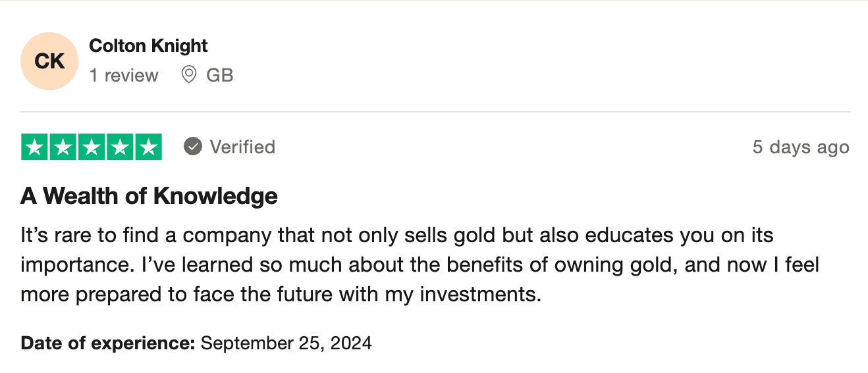
Task: Click the review line starting with "importance"
Action: [420, 264]
